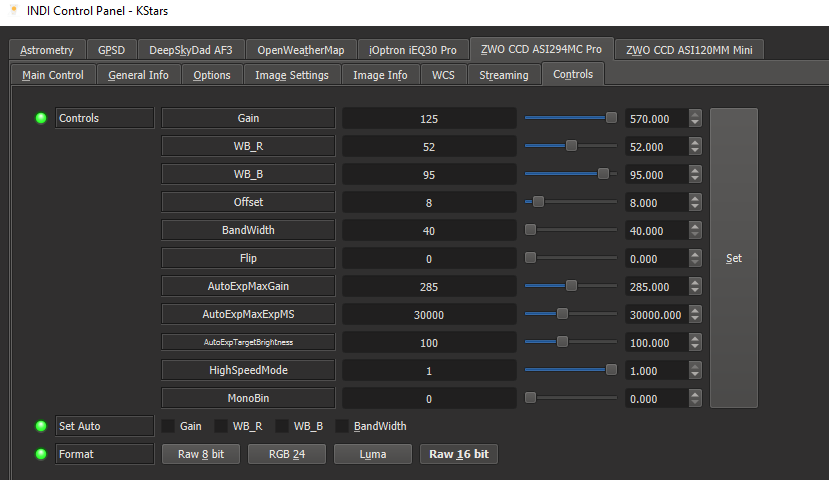The width and height of the screenshot is (829, 480).
Task: Click the AutoExpTargetBrightness slider handle
Action: click(563, 341)
